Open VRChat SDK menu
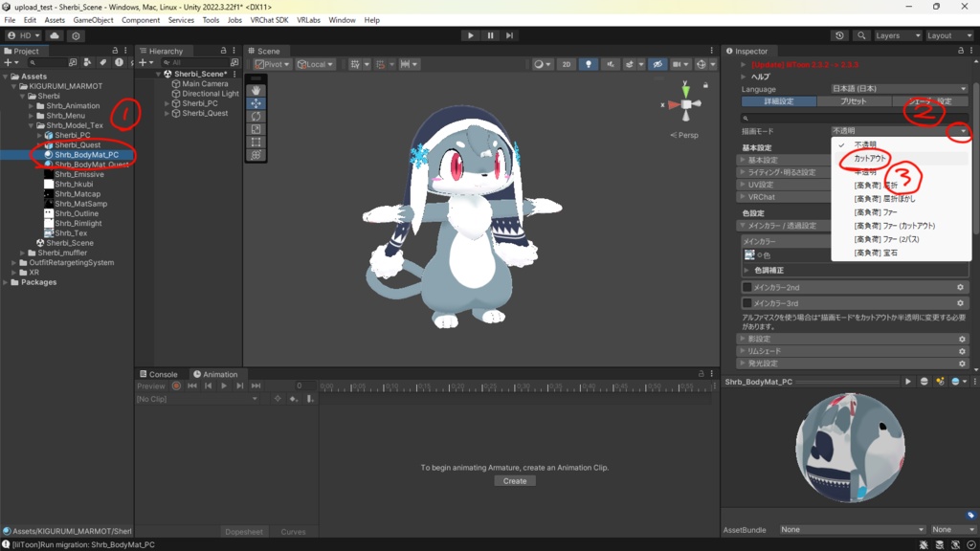980x551 pixels. [x=269, y=20]
